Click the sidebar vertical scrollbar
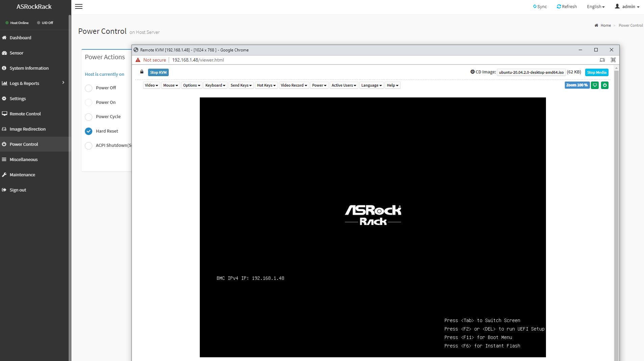The image size is (644, 361). pos(70,188)
